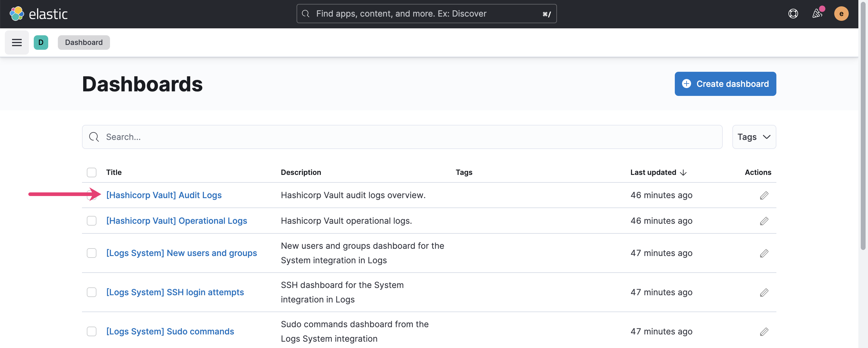The width and height of the screenshot is (868, 348).
Task: Open the global search shortcut indicator
Action: 546,14
